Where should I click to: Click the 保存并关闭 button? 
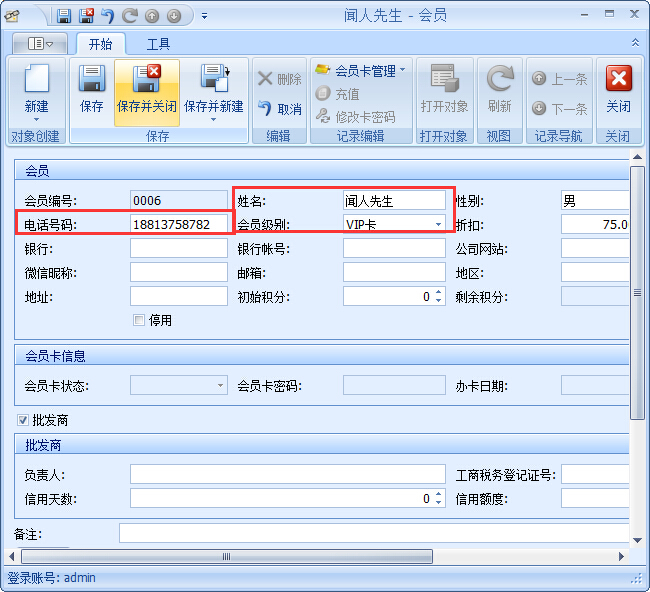point(147,92)
